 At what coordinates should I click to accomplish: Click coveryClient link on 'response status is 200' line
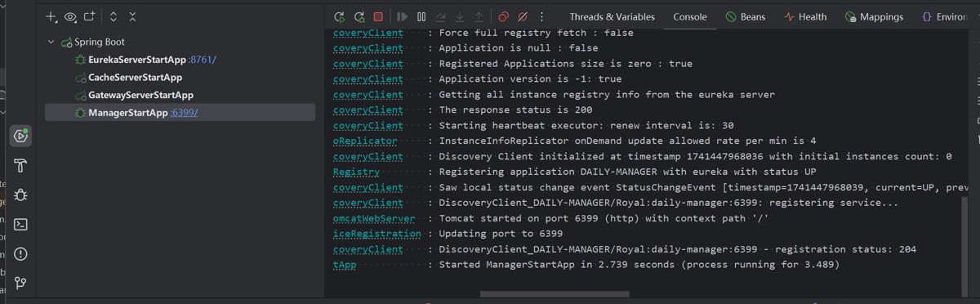[368, 110]
